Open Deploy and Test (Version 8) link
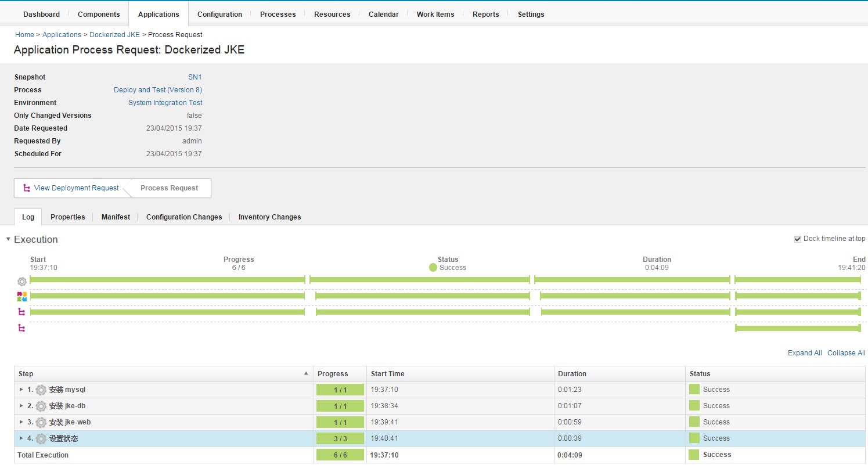Screen dimensions: 868x468 click(x=158, y=90)
